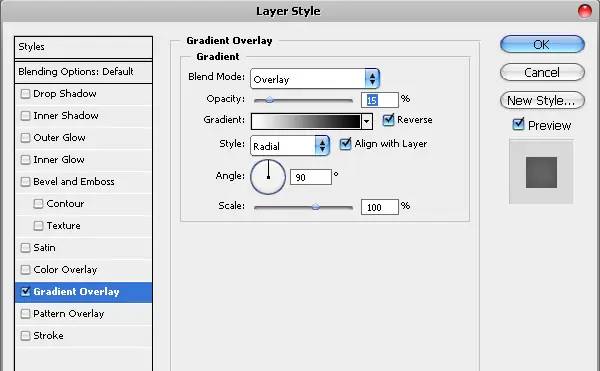Click the Scale value field
The image size is (600, 371).
click(x=380, y=207)
